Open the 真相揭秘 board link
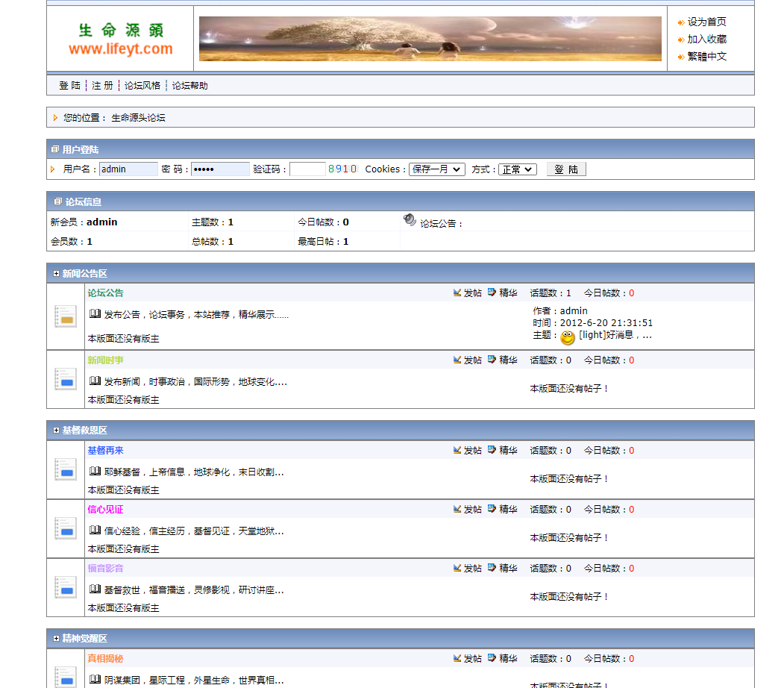The height and width of the screenshot is (688, 784). point(105,658)
